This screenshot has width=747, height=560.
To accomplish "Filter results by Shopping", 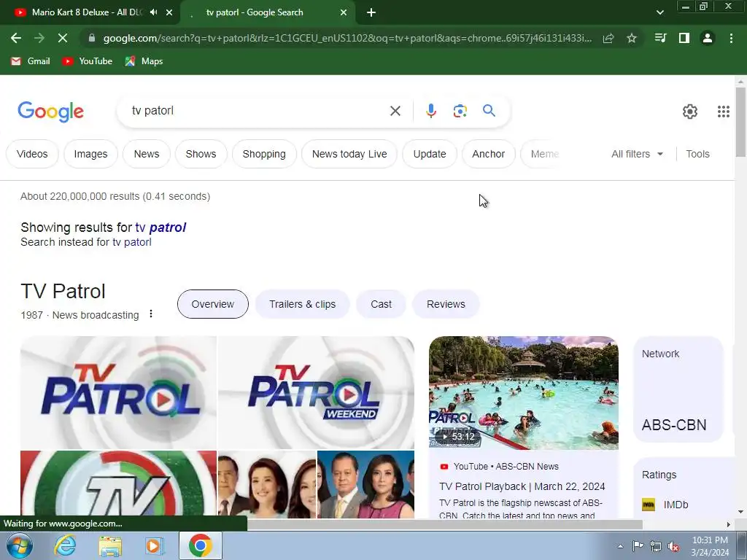I will (x=264, y=154).
